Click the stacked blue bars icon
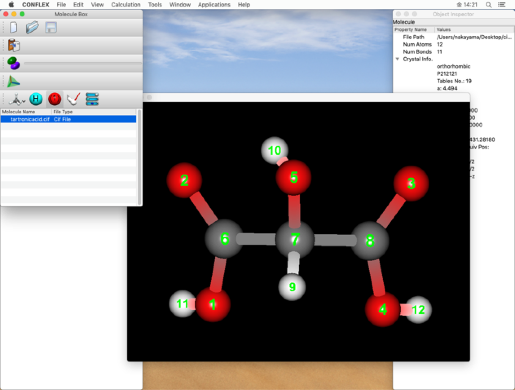The width and height of the screenshot is (515, 390). 92,99
